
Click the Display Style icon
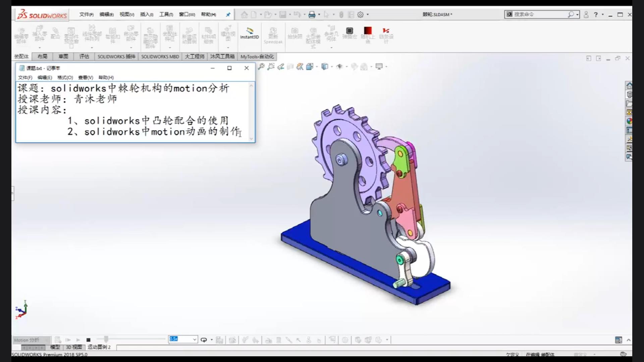tap(325, 67)
